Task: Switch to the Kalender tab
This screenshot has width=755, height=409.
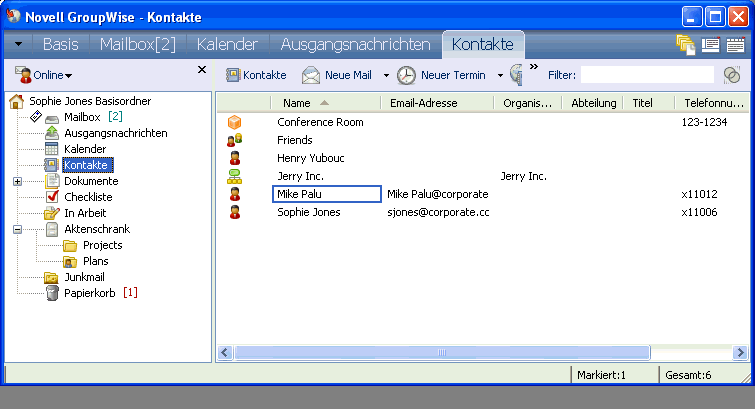Action: (x=227, y=44)
